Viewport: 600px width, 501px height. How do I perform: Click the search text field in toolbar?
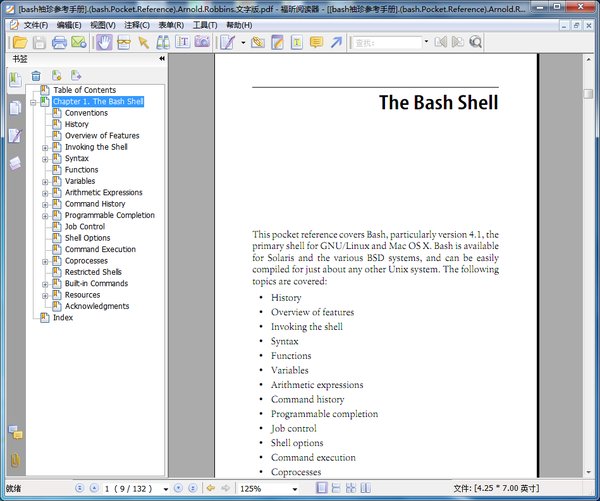[x=386, y=42]
